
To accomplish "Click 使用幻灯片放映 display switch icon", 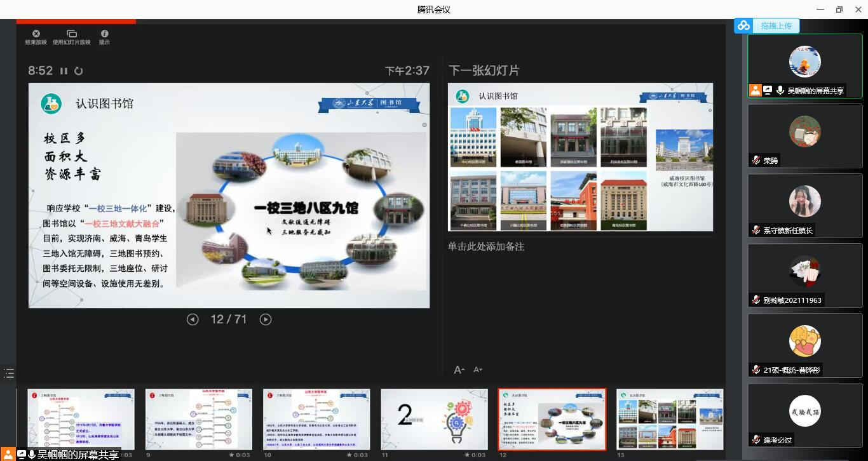I will (71, 34).
